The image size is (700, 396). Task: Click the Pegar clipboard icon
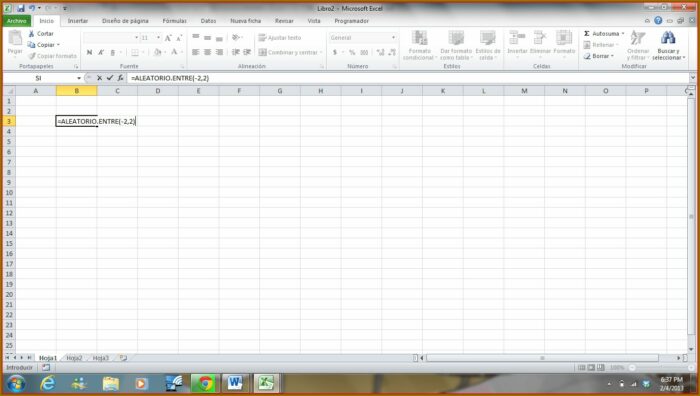coord(15,38)
